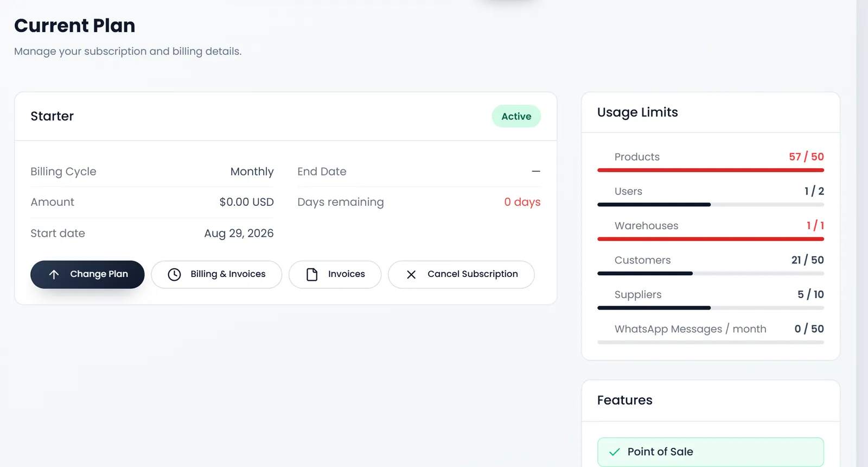Click the red '0 days' remaining value

point(522,202)
